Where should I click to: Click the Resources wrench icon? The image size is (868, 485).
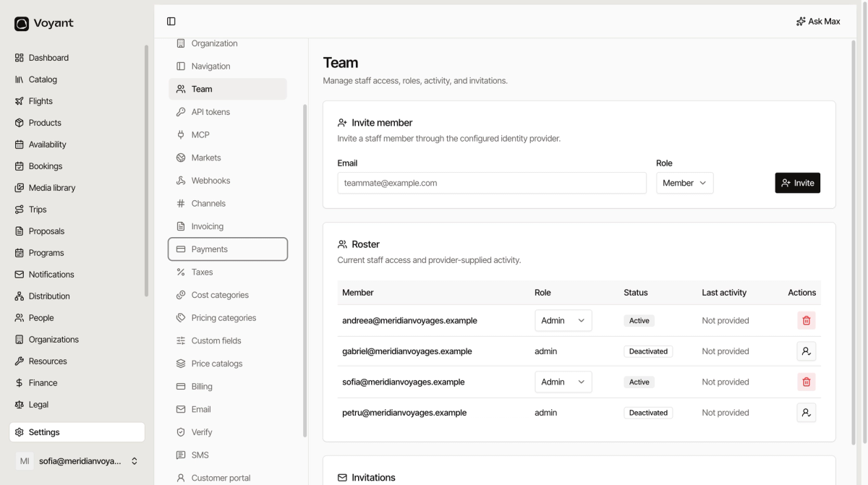[20, 361]
